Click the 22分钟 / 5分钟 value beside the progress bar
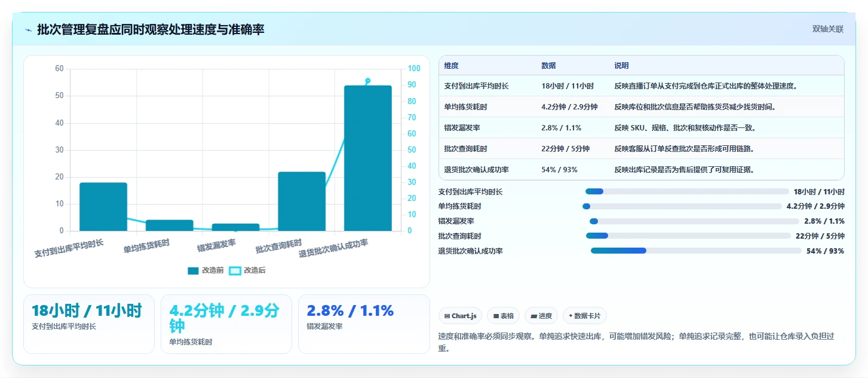 pyautogui.click(x=820, y=236)
